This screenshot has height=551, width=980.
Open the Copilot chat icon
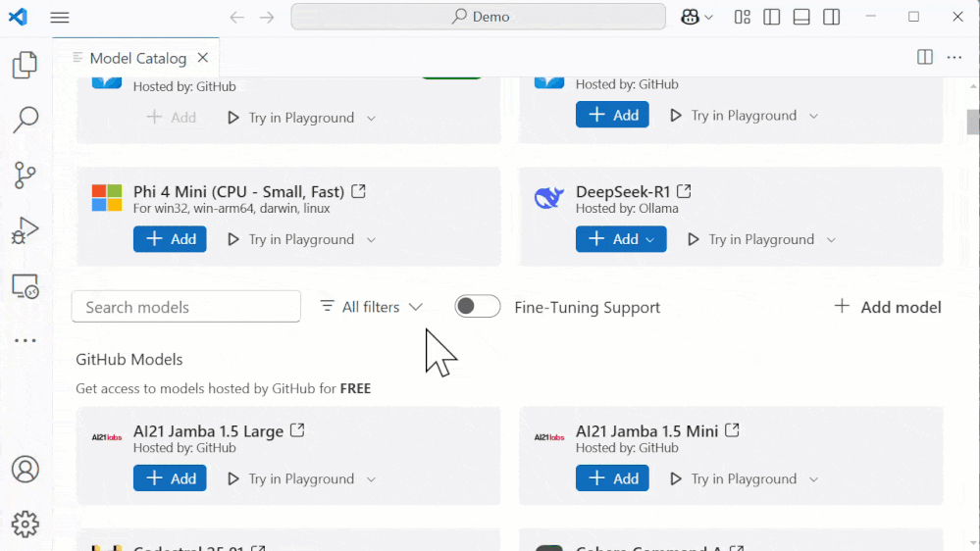(x=690, y=17)
